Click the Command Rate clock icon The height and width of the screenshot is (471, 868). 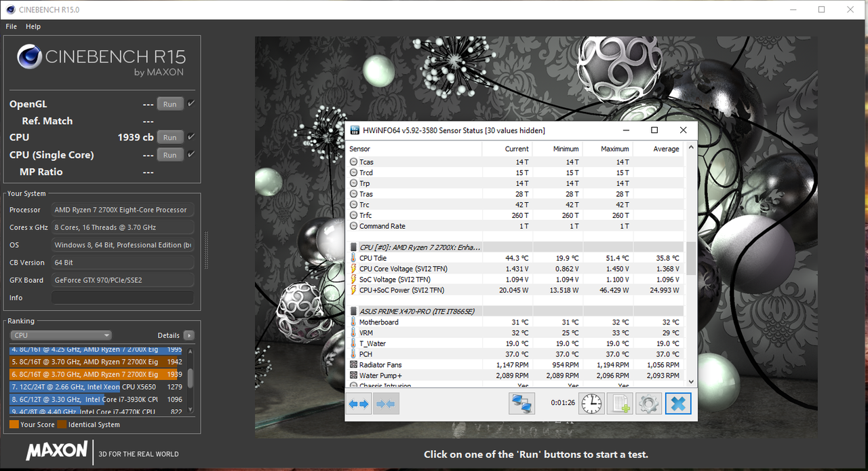[353, 226]
